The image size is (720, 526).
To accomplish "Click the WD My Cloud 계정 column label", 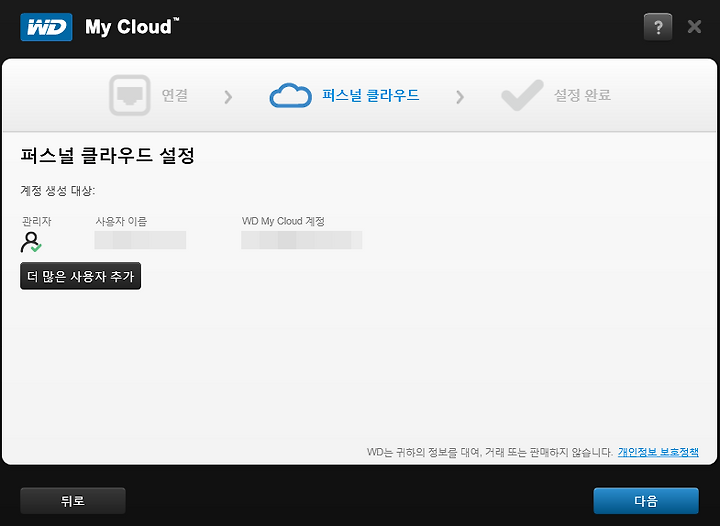I will click(x=283, y=221).
